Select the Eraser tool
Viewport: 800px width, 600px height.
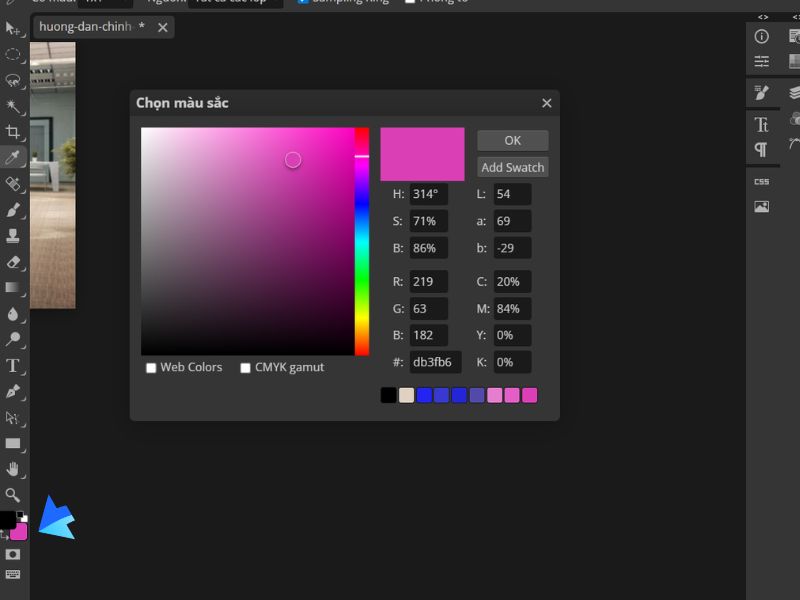click(x=12, y=262)
